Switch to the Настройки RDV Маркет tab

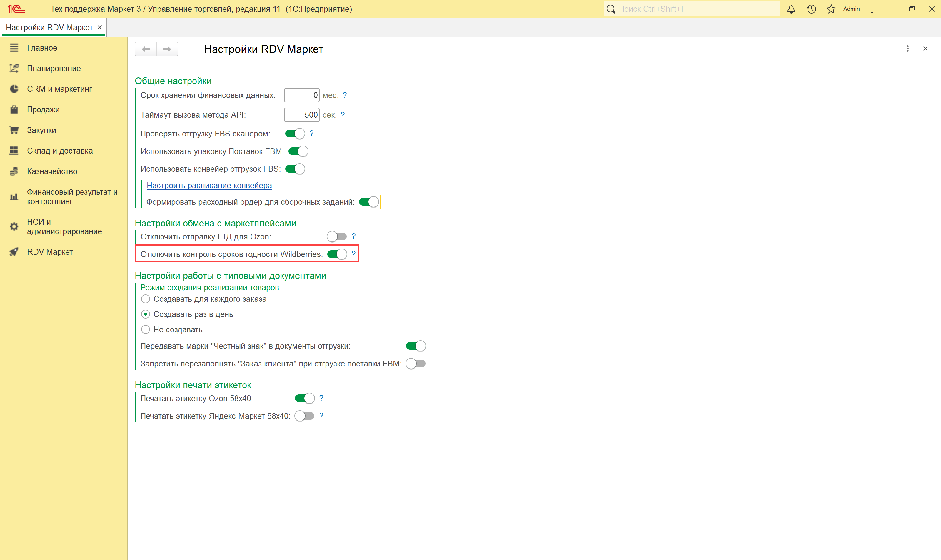point(49,28)
